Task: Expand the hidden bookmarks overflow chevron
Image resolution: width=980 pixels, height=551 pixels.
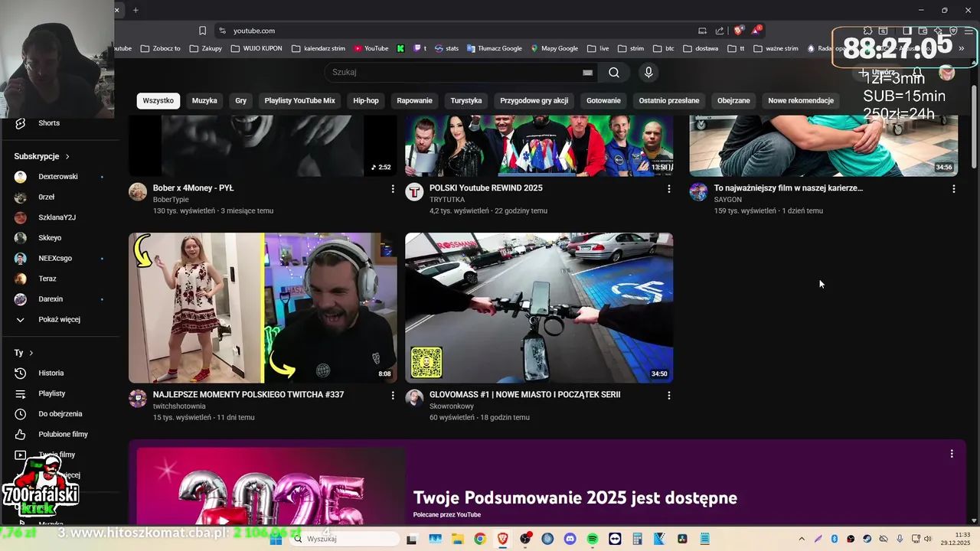Action: 961,48
